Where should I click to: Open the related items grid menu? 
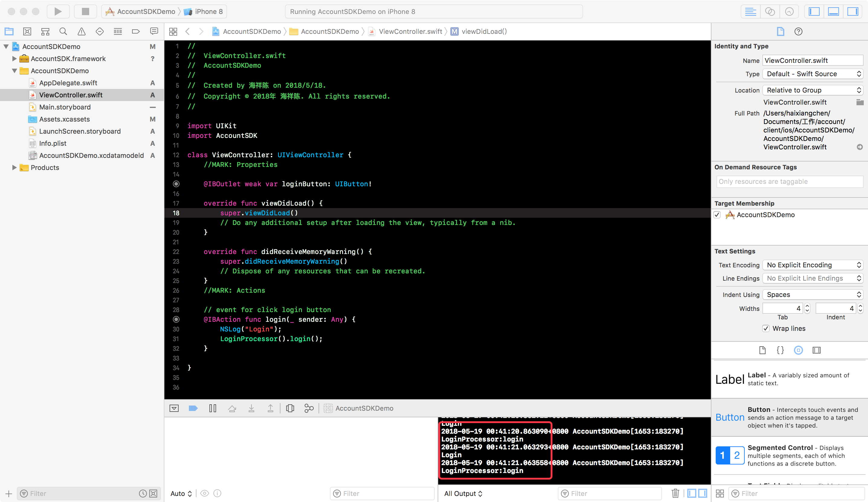(173, 31)
